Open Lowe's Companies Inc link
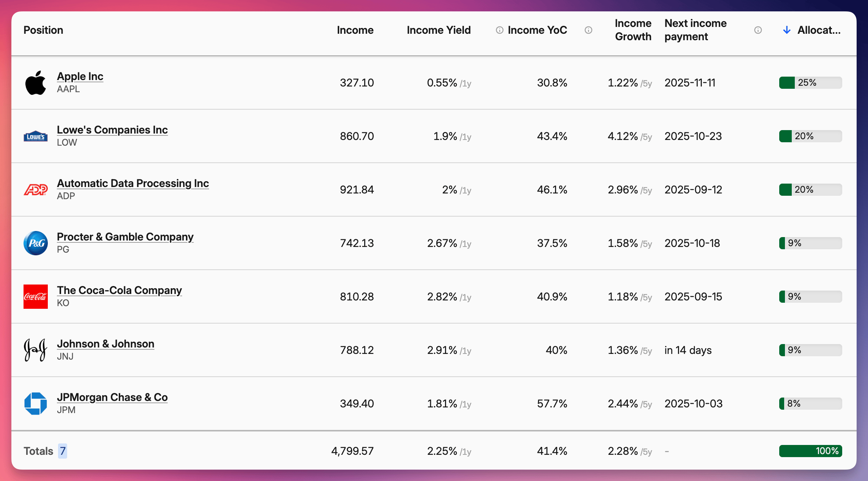868x481 pixels. (112, 130)
